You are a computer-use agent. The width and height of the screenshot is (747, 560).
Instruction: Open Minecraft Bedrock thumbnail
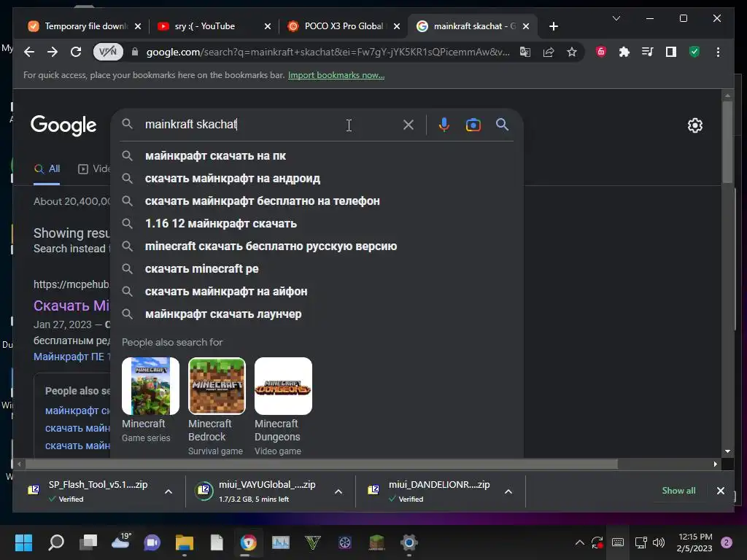[217, 386]
